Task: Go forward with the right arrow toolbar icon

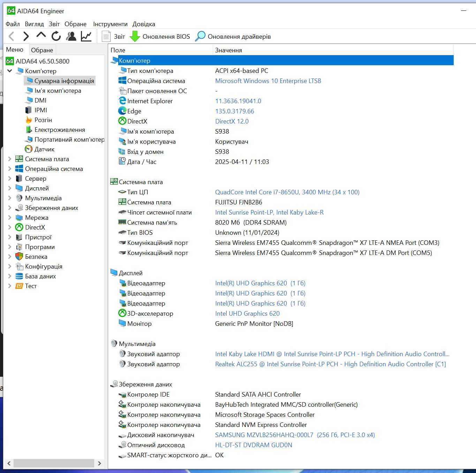Action: tap(26, 36)
